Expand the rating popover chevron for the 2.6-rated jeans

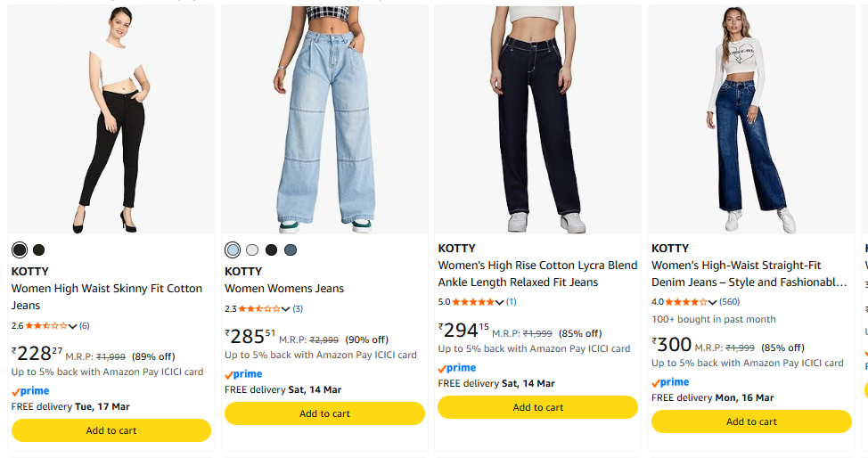click(73, 326)
